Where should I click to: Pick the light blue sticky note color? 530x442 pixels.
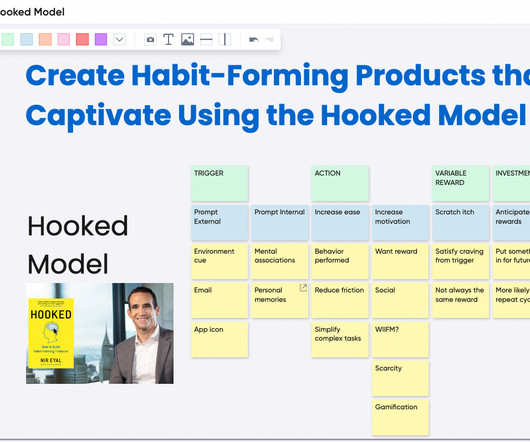[x=27, y=39]
